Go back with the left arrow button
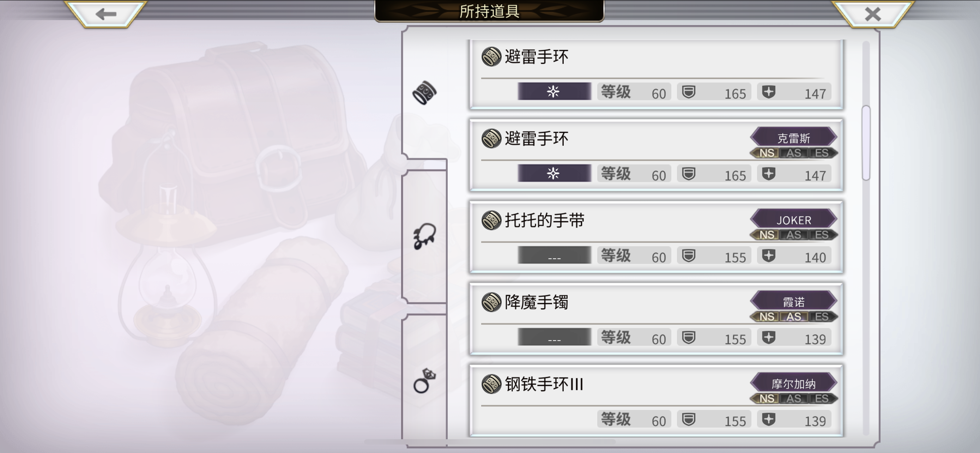 (x=106, y=14)
